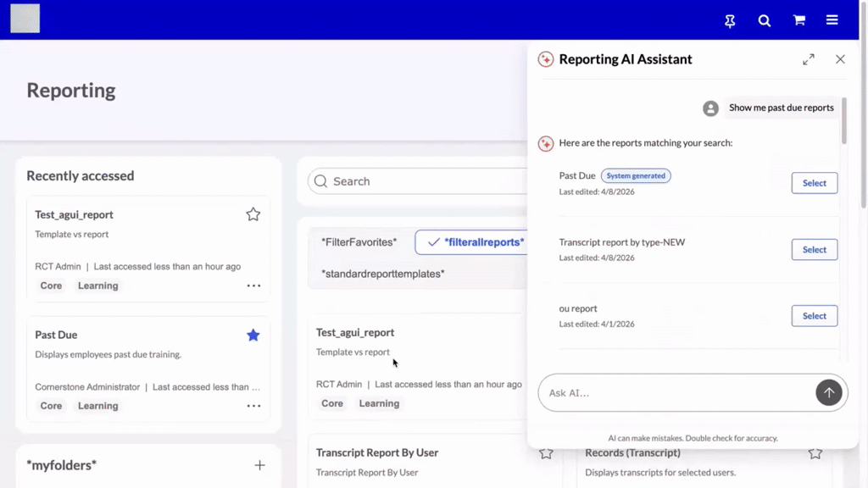The width and height of the screenshot is (868, 488).
Task: Close the Reporting AI Assistant panel
Action: (840, 59)
